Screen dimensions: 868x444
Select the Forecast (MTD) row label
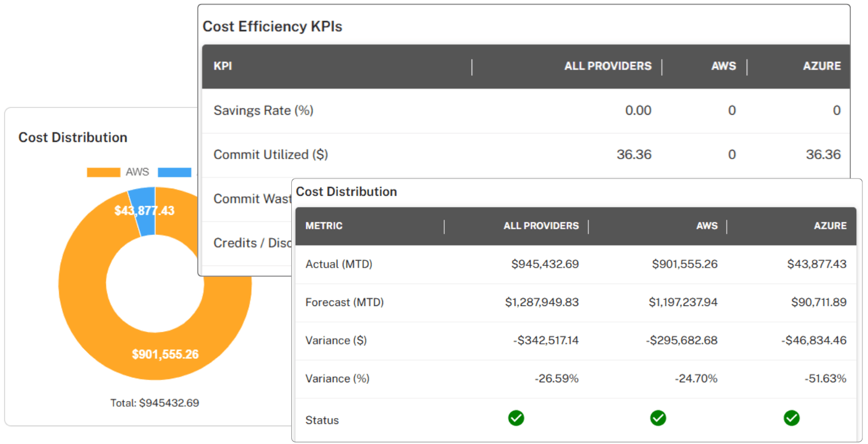(x=345, y=303)
